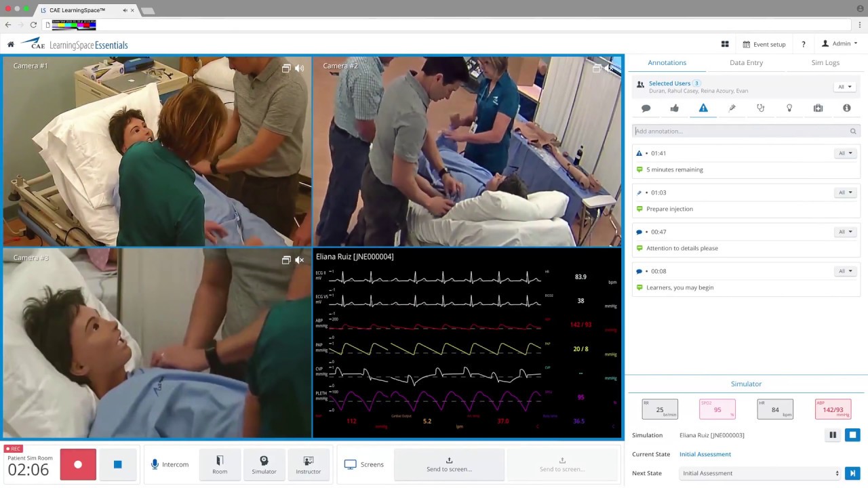Click the first Send to screen button
The height and width of the screenshot is (488, 868).
pyautogui.click(x=449, y=464)
